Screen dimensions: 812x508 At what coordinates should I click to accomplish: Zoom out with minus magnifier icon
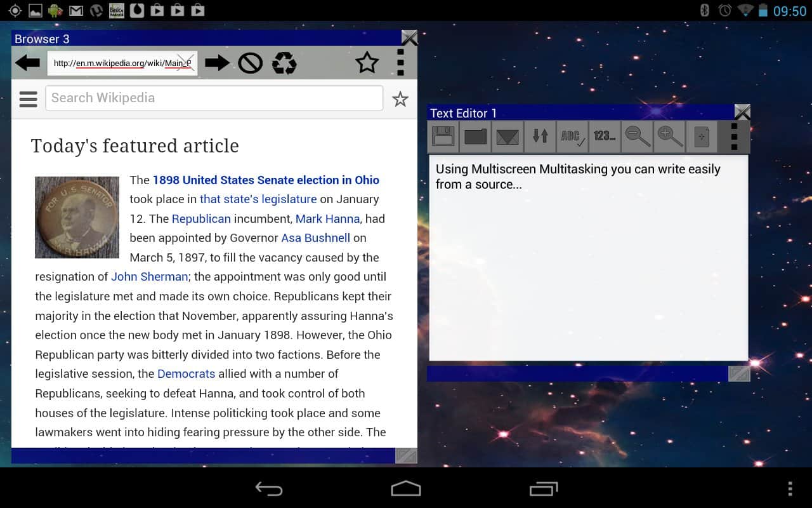click(637, 137)
